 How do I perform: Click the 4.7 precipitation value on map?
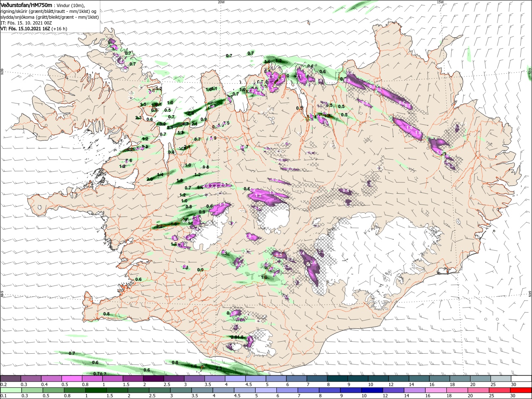[x=185, y=124]
